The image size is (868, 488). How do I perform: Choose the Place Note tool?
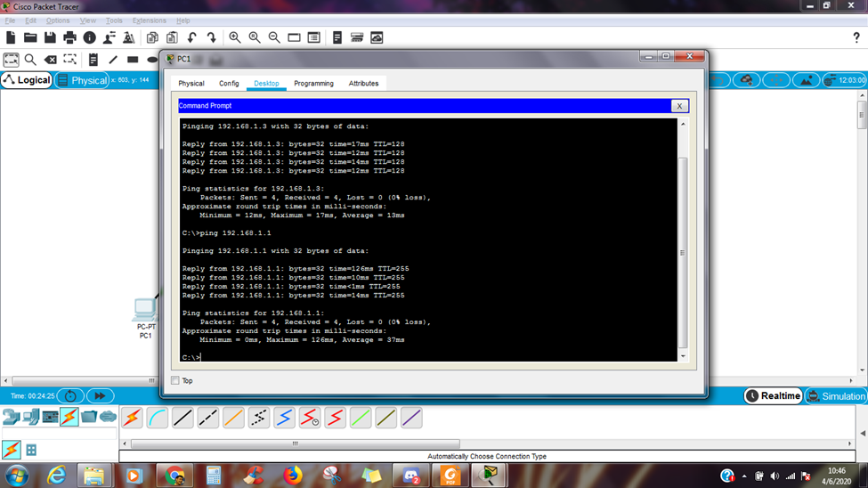coord(93,60)
